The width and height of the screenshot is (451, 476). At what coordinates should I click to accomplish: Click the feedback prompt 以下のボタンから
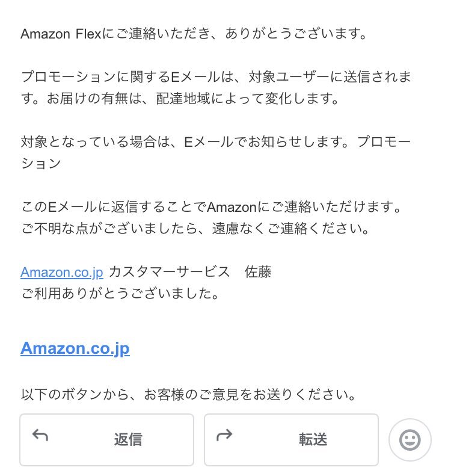pyautogui.click(x=188, y=395)
